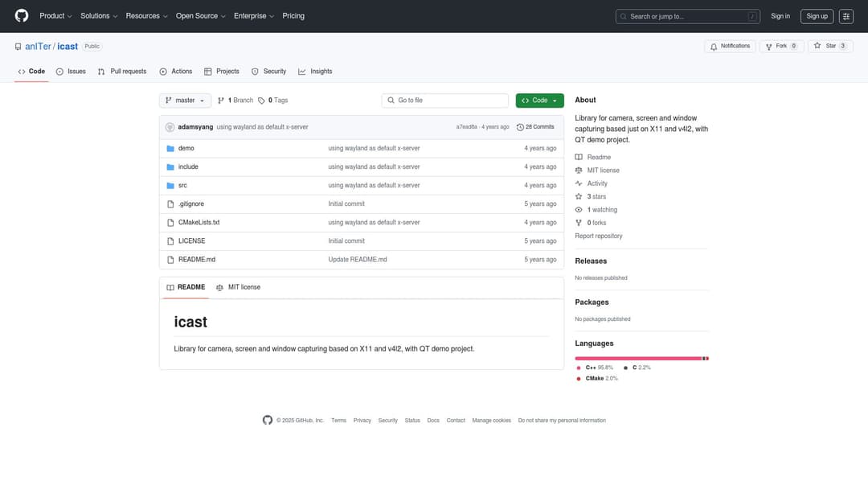
Task: Open the README.md file
Action: [197, 260]
